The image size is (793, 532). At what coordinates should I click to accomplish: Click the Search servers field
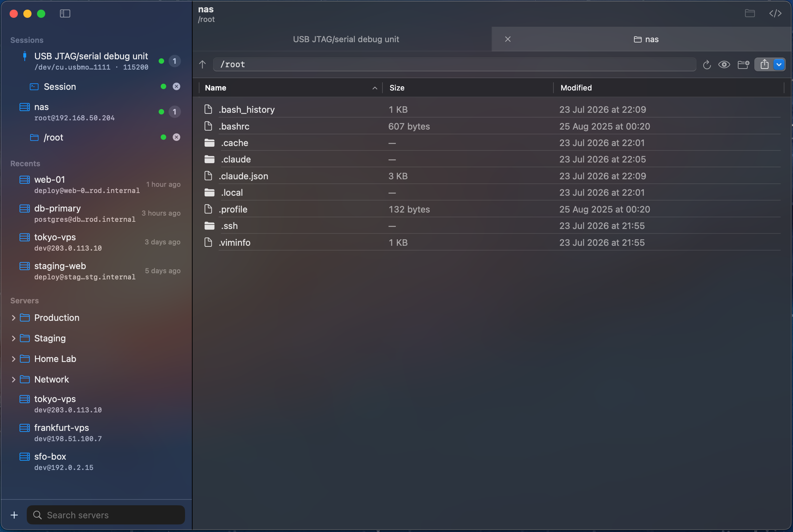[x=106, y=515]
